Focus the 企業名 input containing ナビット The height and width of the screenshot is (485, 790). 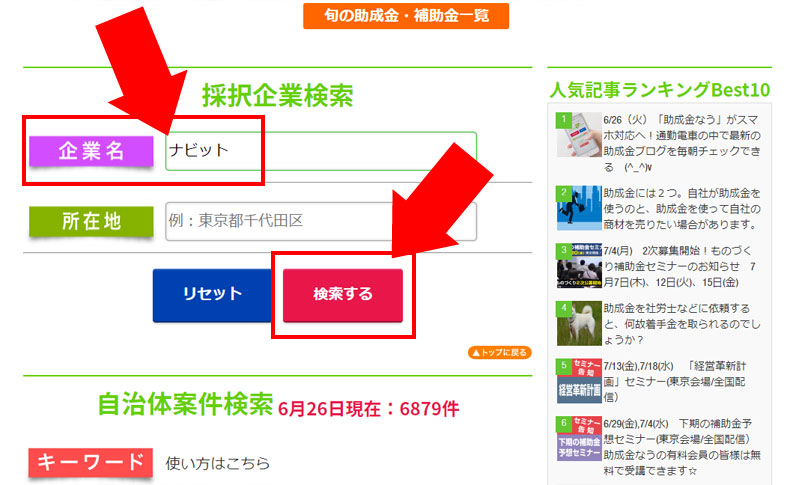pyautogui.click(x=320, y=151)
